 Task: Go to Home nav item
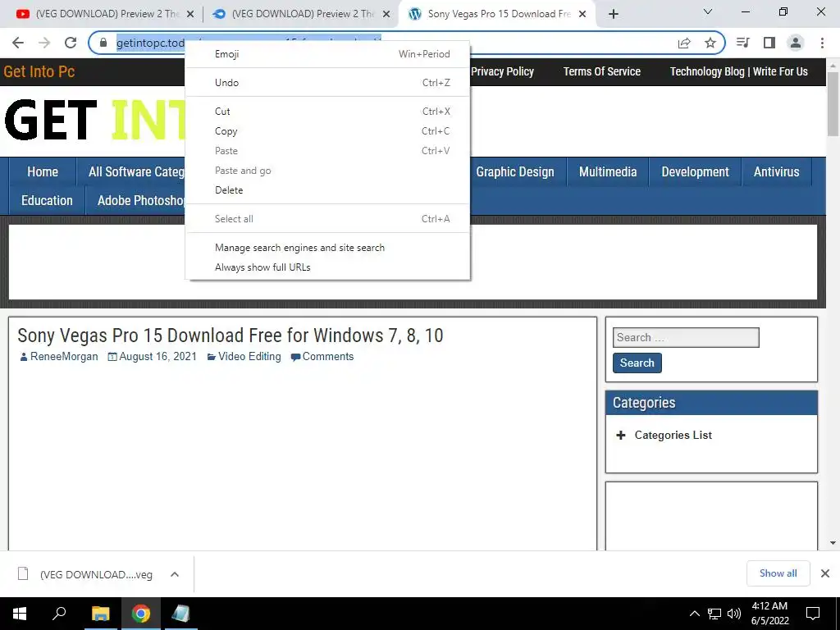(x=43, y=172)
